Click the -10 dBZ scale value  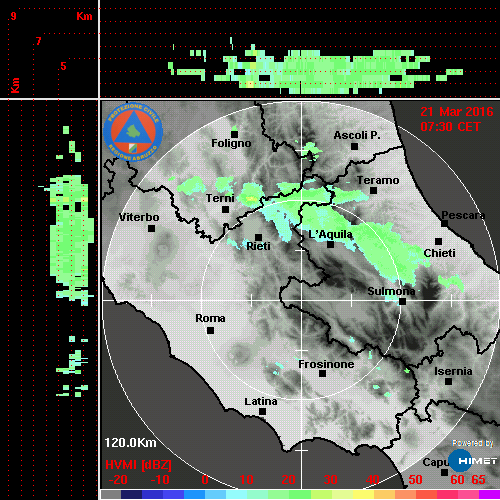160,480
